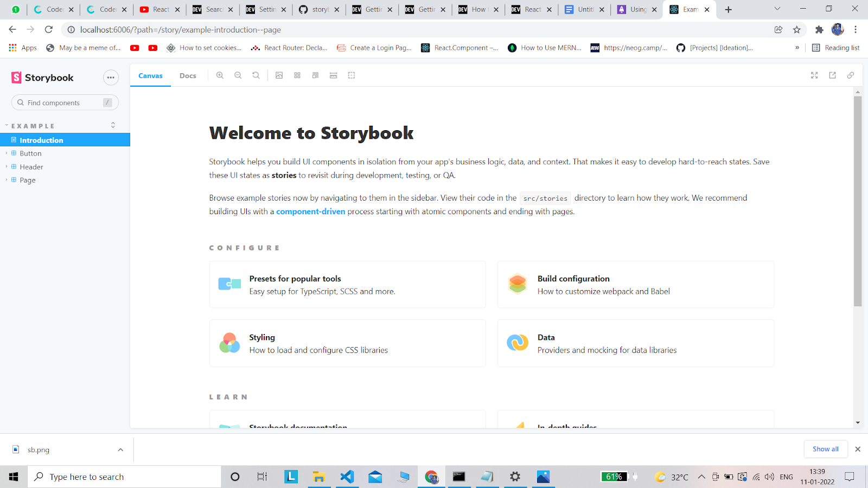Open the sb.png download options chevron
The image size is (868, 488).
click(x=120, y=450)
